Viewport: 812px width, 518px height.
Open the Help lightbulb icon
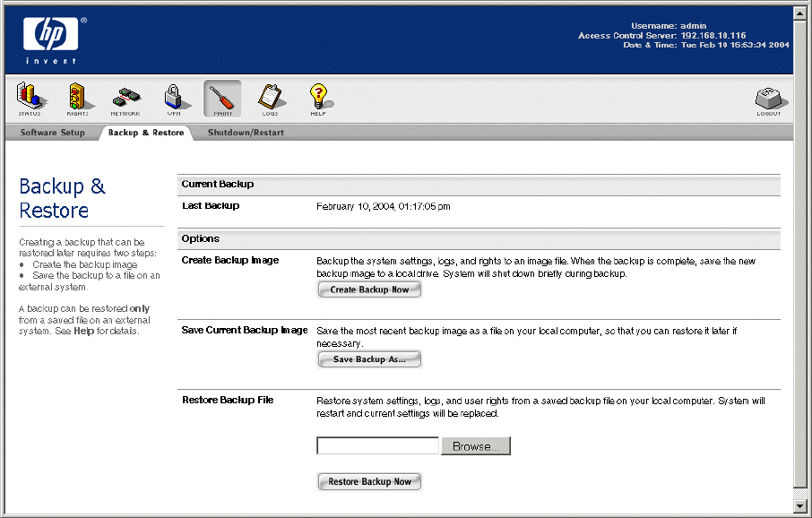pyautogui.click(x=318, y=98)
